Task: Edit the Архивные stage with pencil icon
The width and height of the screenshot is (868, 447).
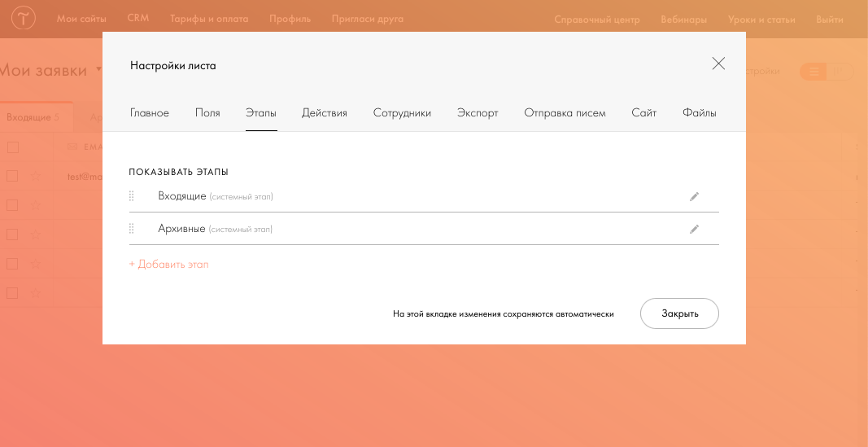Action: pos(694,229)
